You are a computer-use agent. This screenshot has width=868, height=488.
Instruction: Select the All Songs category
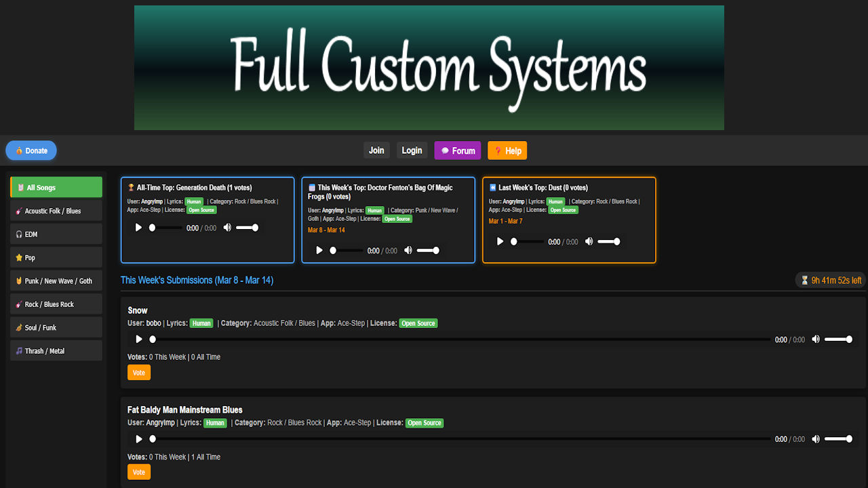click(56, 188)
